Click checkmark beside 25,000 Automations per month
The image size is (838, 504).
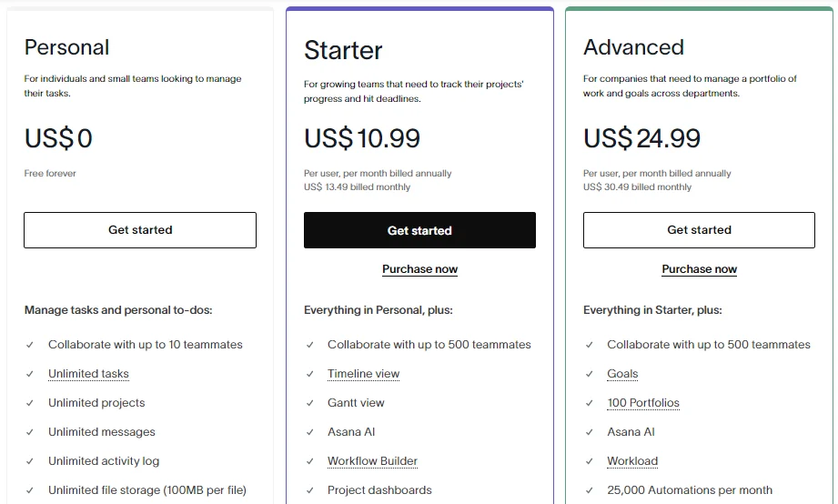(x=589, y=490)
